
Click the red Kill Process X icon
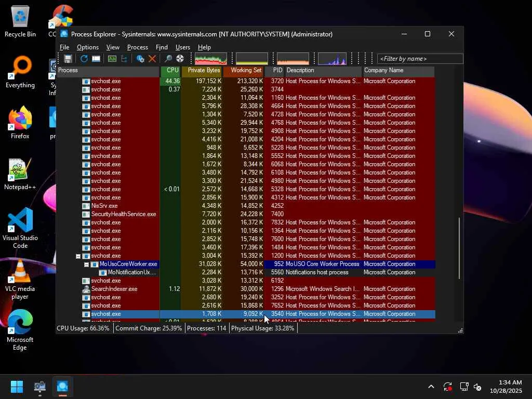coord(152,59)
